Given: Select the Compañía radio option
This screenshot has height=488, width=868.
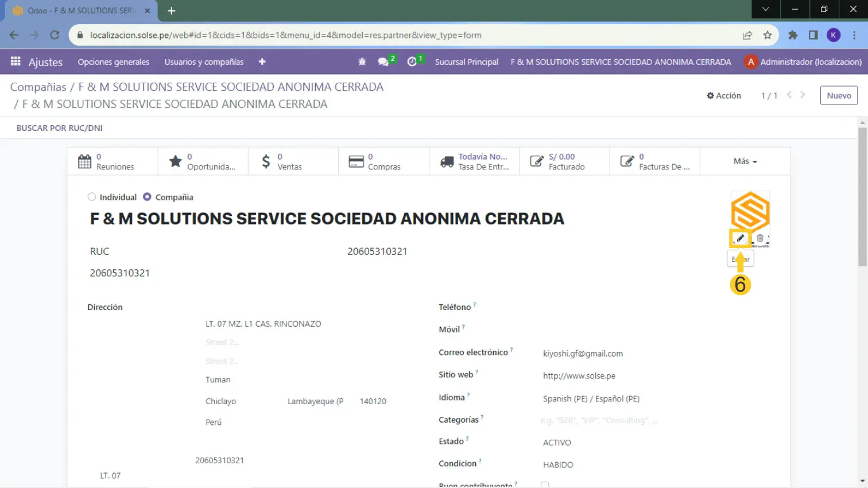Looking at the screenshot, I should 147,197.
